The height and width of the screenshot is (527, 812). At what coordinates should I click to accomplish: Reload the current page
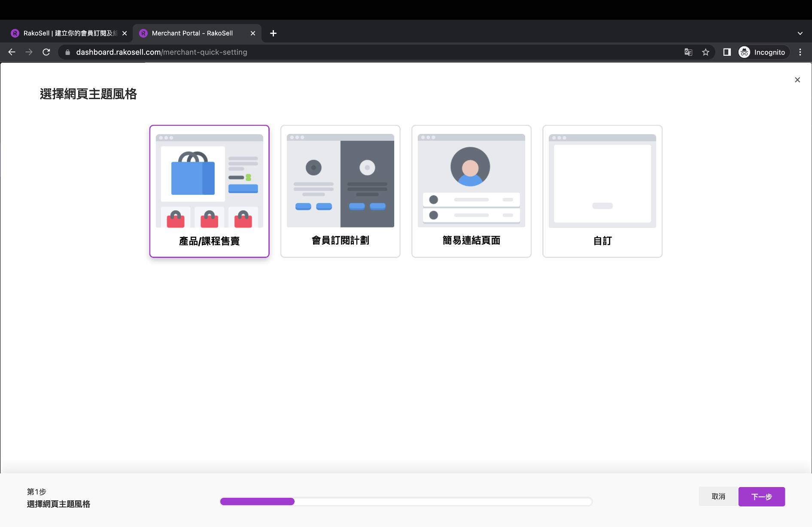coord(46,52)
